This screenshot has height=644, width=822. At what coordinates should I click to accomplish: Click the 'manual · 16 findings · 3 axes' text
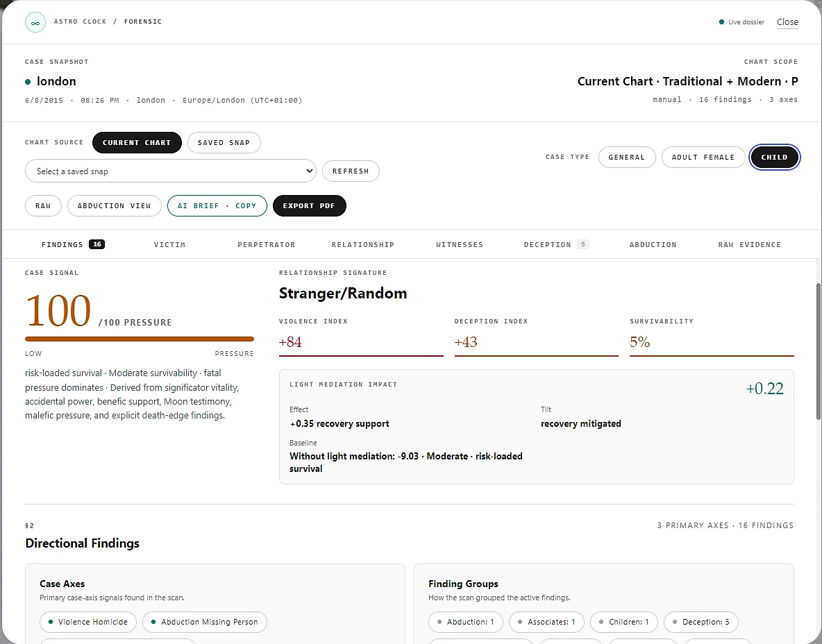tap(725, 99)
